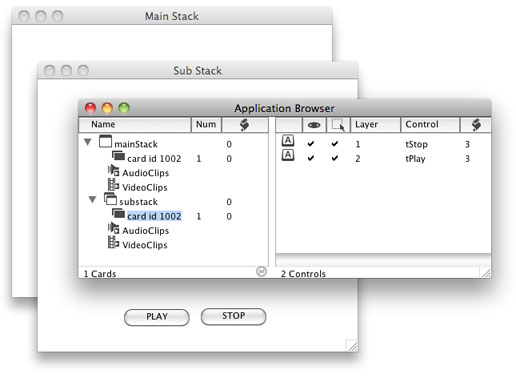Image resolution: width=516 pixels, height=378 pixels.
Task: Click the PLAY button in Sub Stack
Action: coord(157,317)
